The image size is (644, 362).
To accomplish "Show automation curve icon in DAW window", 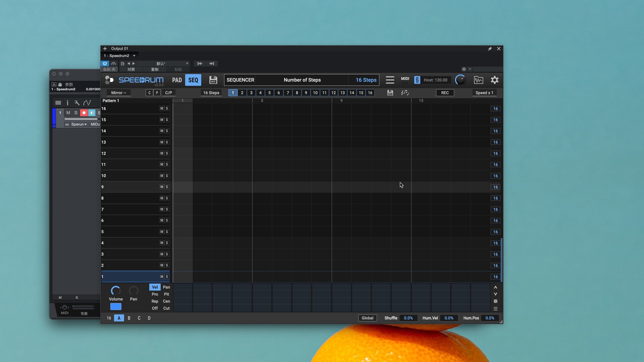I will click(x=87, y=103).
